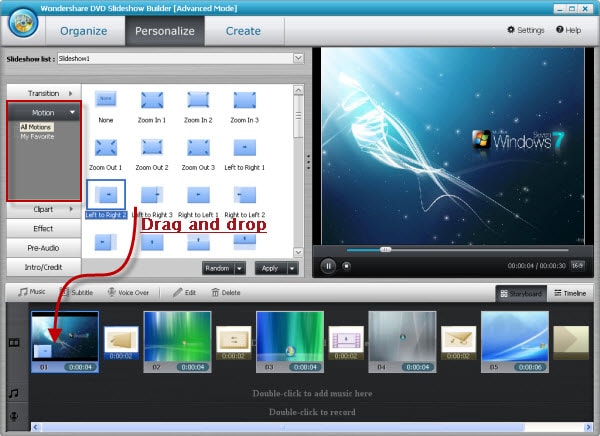Open the Effect section

44,229
